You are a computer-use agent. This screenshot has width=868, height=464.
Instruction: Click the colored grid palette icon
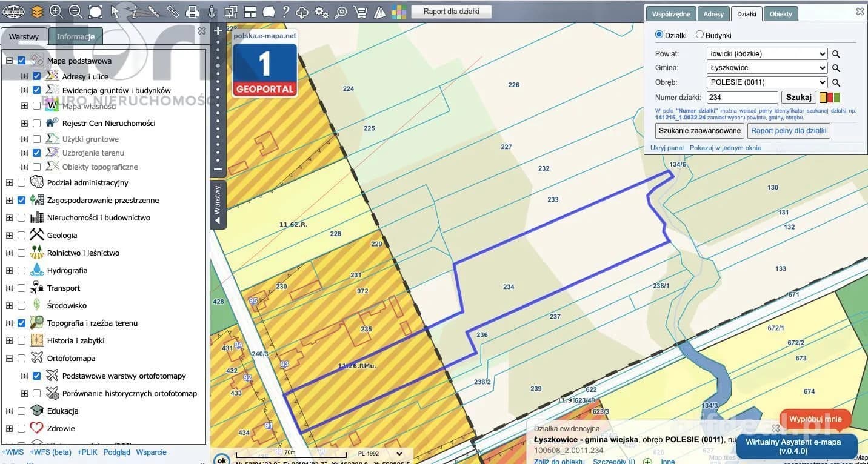pos(399,12)
